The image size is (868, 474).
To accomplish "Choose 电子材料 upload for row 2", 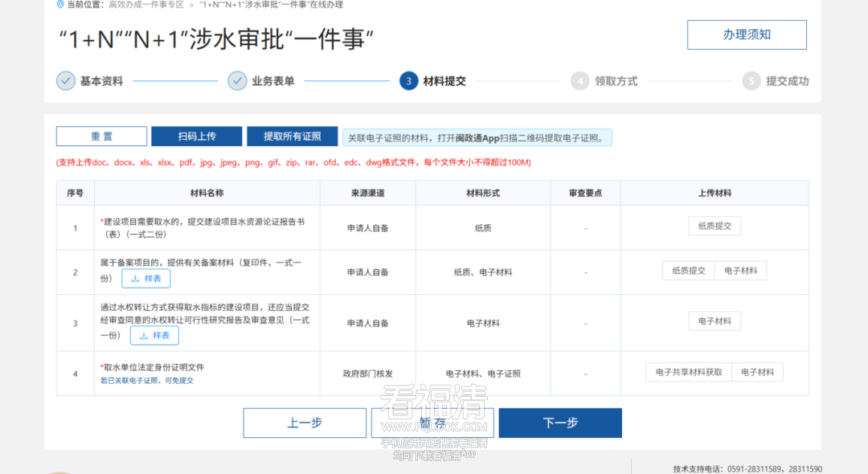I will (740, 271).
